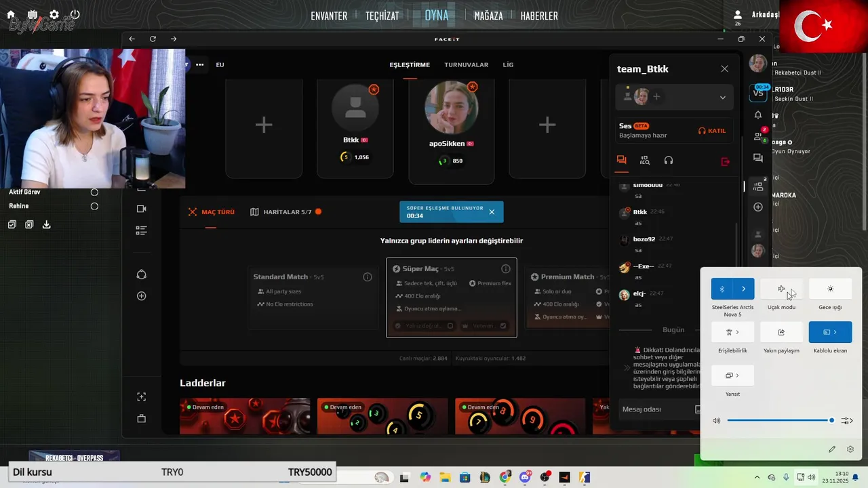Select the MAÇ TÜRÜ tab
The width and height of the screenshot is (868, 488).
click(212, 212)
